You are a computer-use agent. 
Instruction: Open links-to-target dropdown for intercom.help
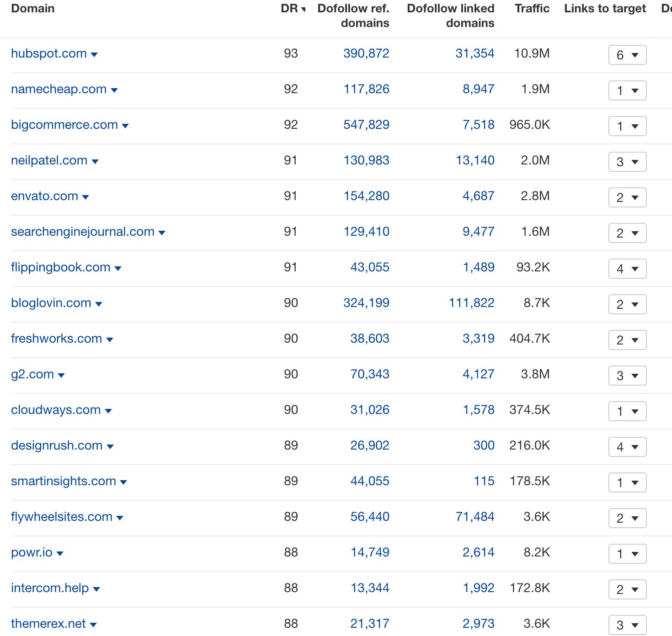tap(627, 589)
